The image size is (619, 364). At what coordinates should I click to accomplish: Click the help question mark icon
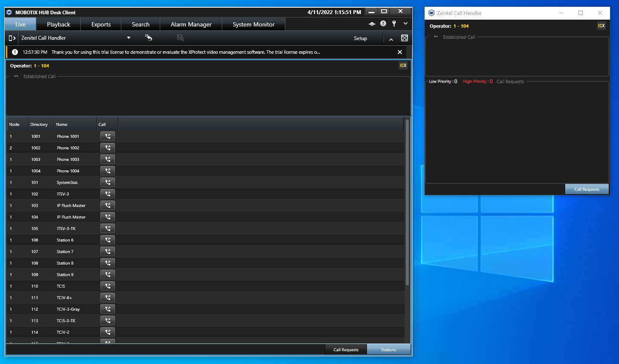point(383,24)
